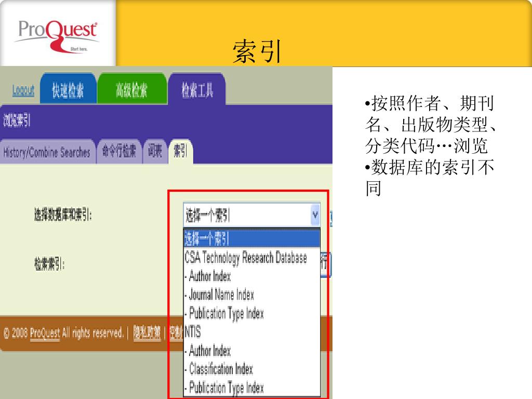Switch to the green 高级检索 tab
532x399 pixels.
pyautogui.click(x=132, y=89)
